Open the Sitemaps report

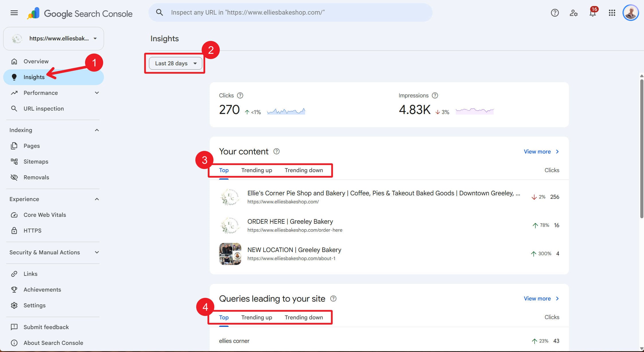[53, 162]
